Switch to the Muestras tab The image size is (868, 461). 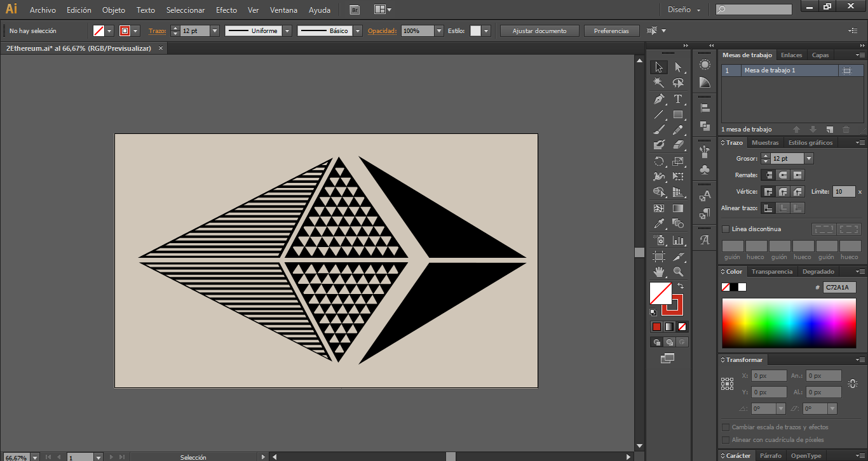[x=765, y=143]
